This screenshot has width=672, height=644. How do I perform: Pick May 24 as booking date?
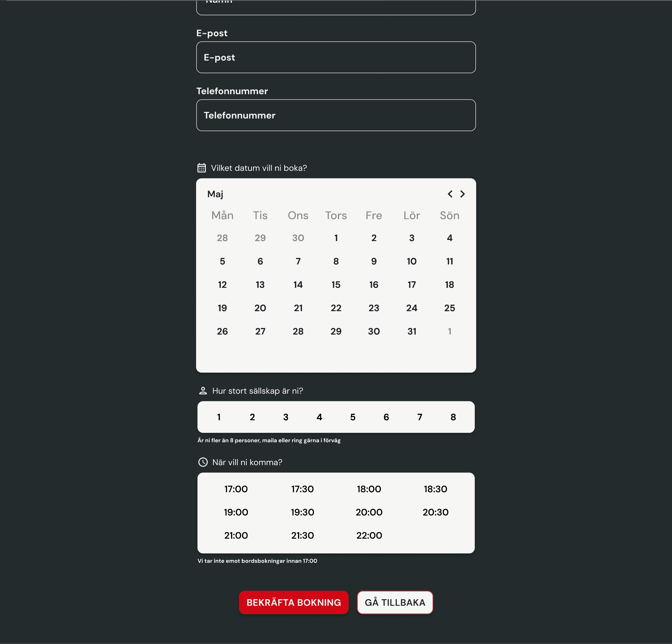click(x=412, y=308)
